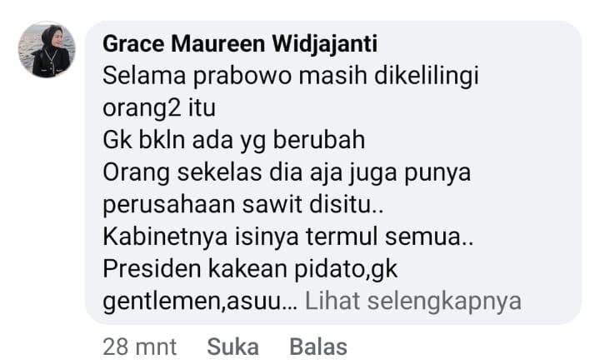Screen dimensions: 600x364
Task: Click the word "sawit" in the comment
Action: [x=272, y=204]
